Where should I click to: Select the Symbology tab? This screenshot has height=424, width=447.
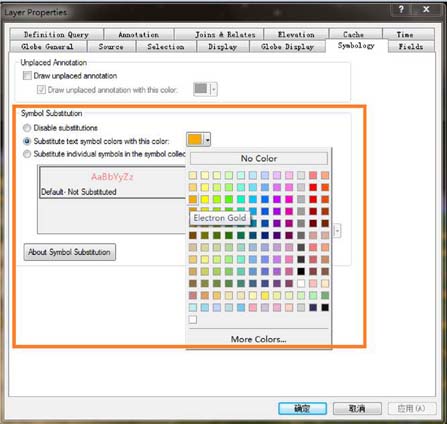[x=356, y=46]
